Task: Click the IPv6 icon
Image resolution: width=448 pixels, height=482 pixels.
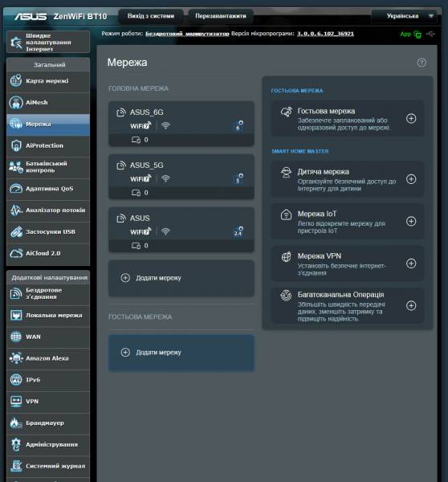Action: pos(16,380)
